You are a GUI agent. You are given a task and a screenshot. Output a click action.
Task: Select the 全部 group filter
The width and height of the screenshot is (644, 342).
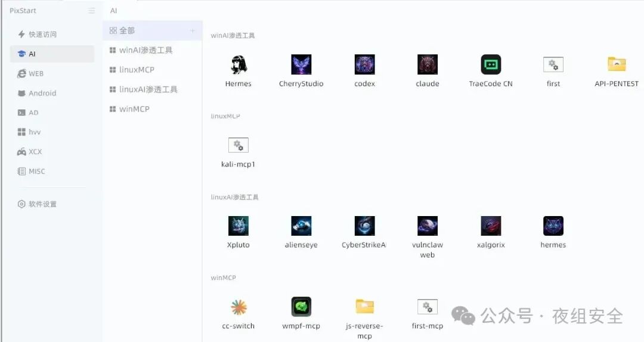click(x=153, y=30)
